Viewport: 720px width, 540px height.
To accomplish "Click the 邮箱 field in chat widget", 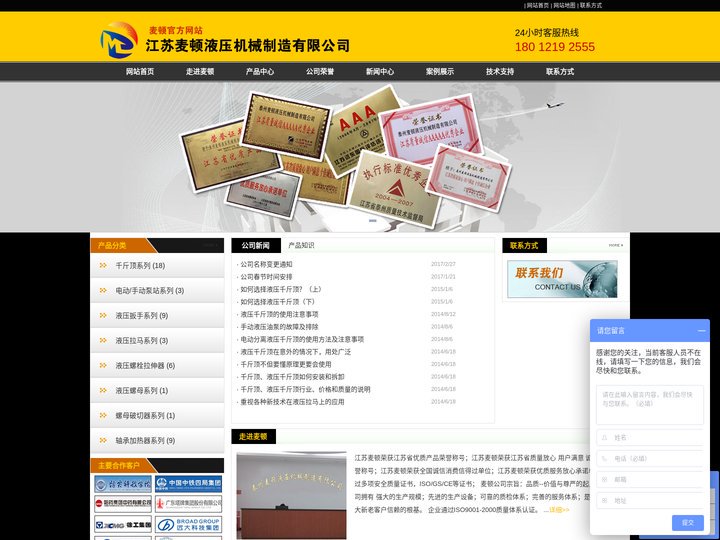I will tap(649, 479).
